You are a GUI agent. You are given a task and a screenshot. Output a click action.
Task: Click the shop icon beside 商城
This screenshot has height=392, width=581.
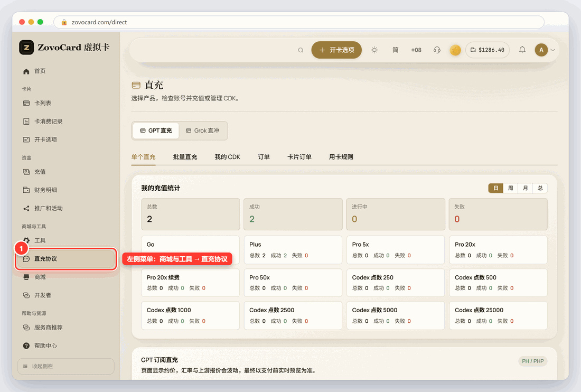pyautogui.click(x=26, y=277)
